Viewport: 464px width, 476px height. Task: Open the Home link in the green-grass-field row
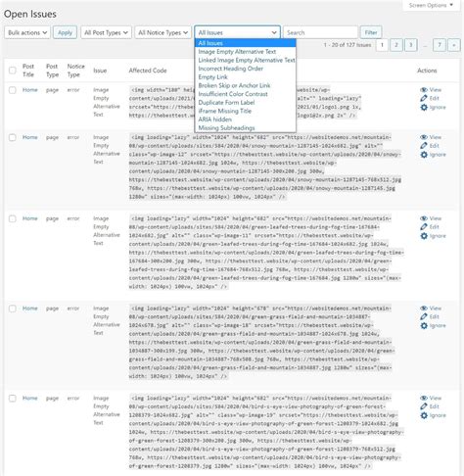30,309
